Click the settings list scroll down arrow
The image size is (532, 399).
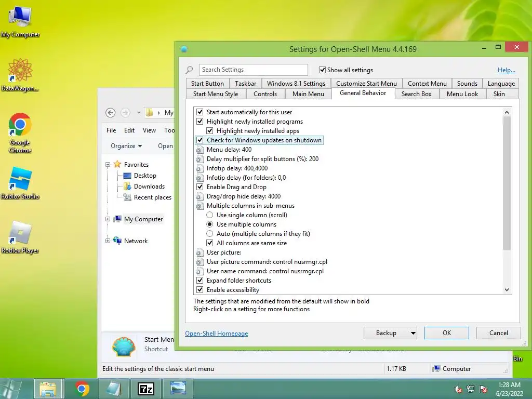(507, 290)
